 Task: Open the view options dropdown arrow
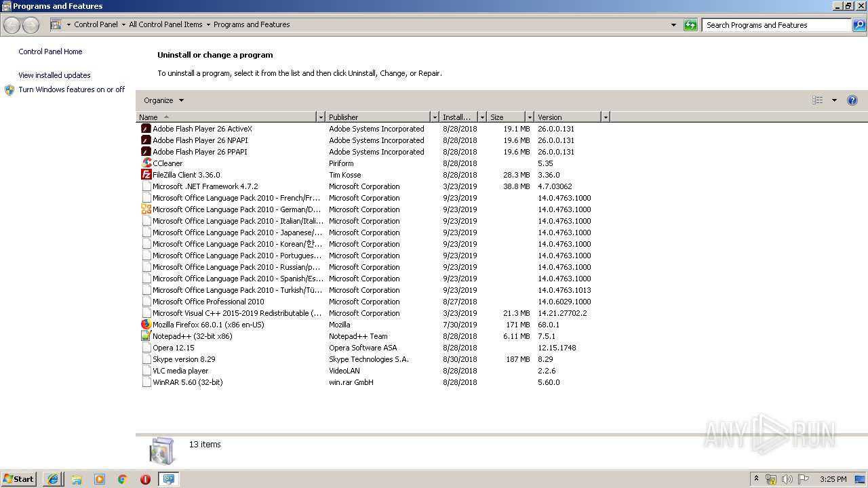pyautogui.click(x=834, y=100)
